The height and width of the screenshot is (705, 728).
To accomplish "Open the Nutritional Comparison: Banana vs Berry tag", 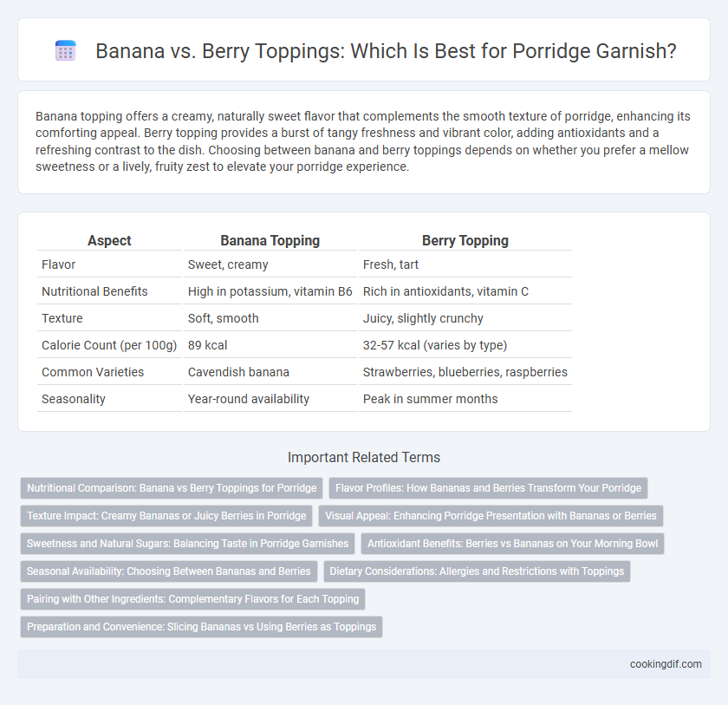I will coord(172,488).
